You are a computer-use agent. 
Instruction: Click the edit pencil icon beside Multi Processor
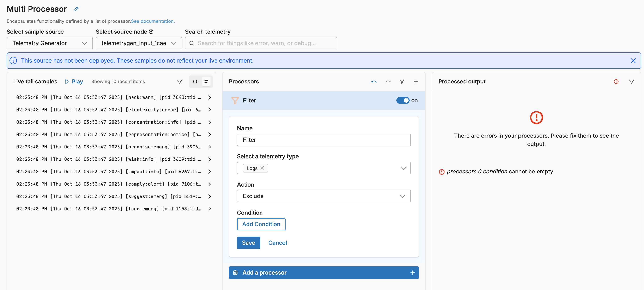(x=76, y=9)
